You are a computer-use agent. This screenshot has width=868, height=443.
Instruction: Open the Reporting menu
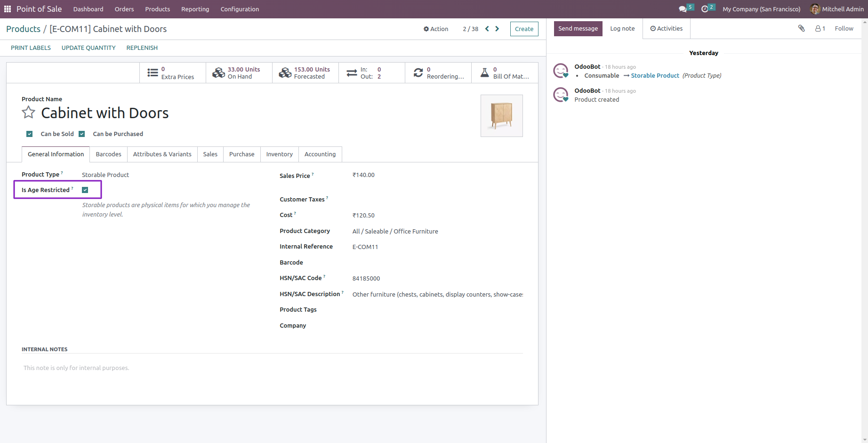pos(195,9)
